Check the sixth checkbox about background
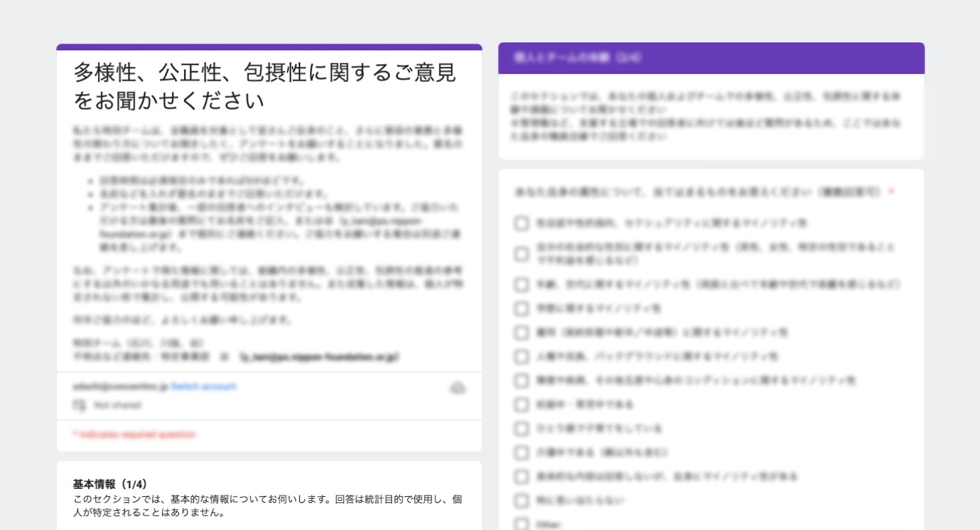 [521, 356]
